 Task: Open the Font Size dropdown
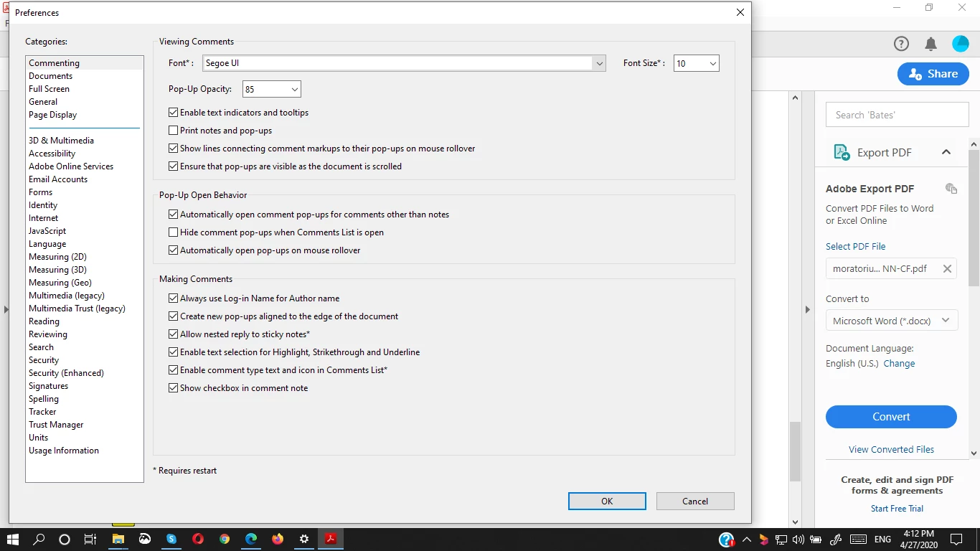coord(696,63)
